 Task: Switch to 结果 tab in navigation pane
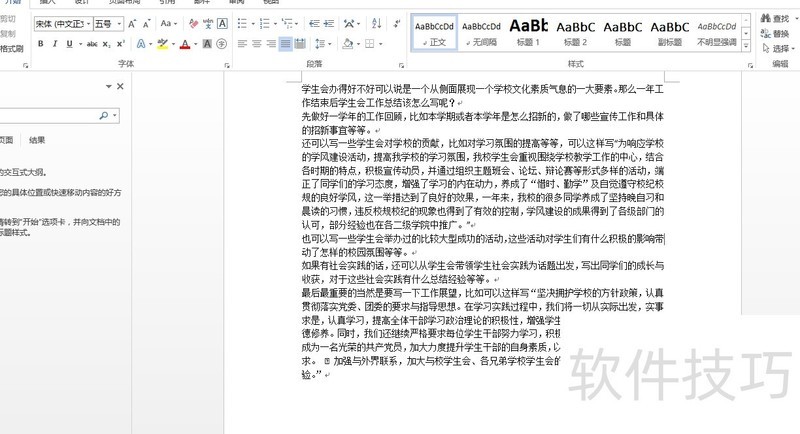click(37, 140)
